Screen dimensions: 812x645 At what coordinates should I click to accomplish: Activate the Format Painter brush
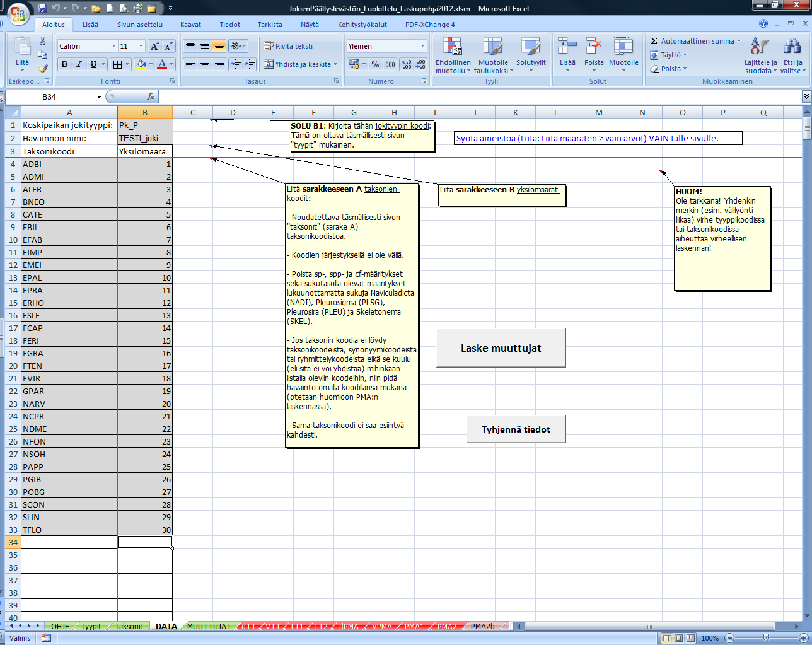click(x=42, y=69)
